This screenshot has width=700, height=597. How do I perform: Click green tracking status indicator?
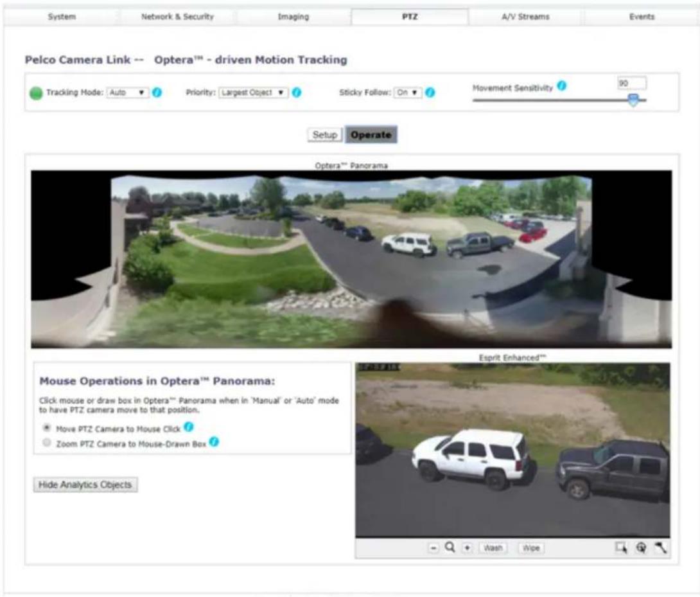tap(36, 93)
